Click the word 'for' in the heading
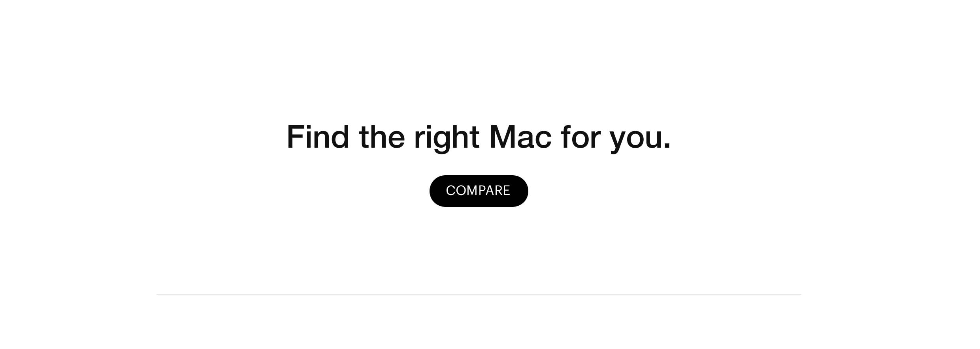 [581, 137]
